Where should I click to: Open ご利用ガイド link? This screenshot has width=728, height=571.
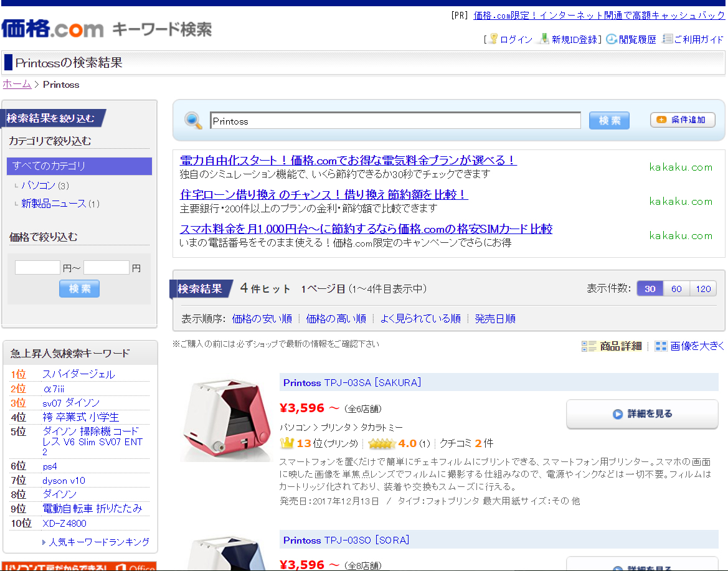[698, 39]
